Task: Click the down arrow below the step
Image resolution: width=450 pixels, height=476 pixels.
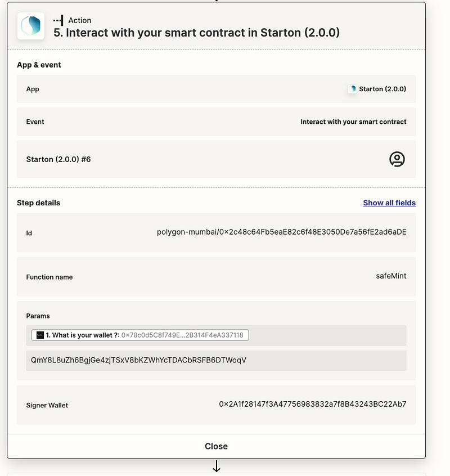Action: tap(217, 466)
